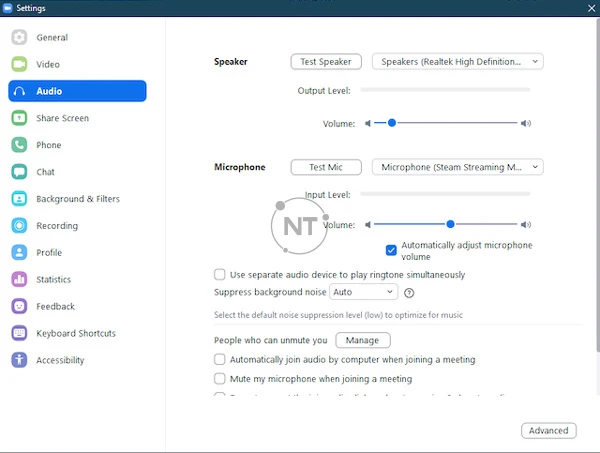
Task: Open the Chat bubble icon
Action: tap(19, 172)
